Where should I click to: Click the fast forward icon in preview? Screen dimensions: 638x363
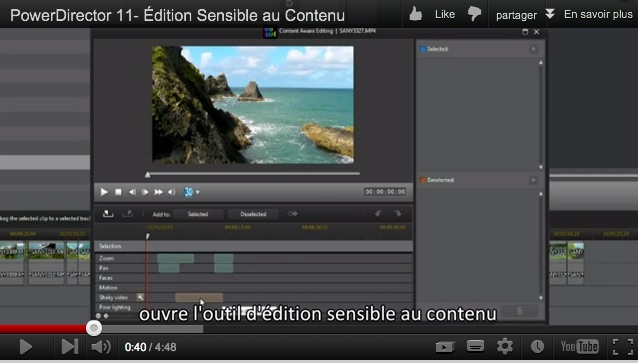(159, 192)
